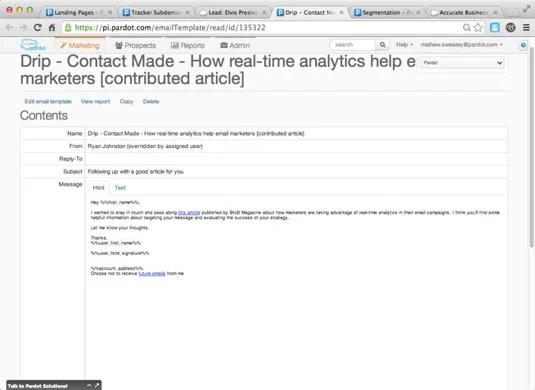Open the Prospects menu
Screen dimensions: 535x390
pyautogui.click(x=135, y=45)
